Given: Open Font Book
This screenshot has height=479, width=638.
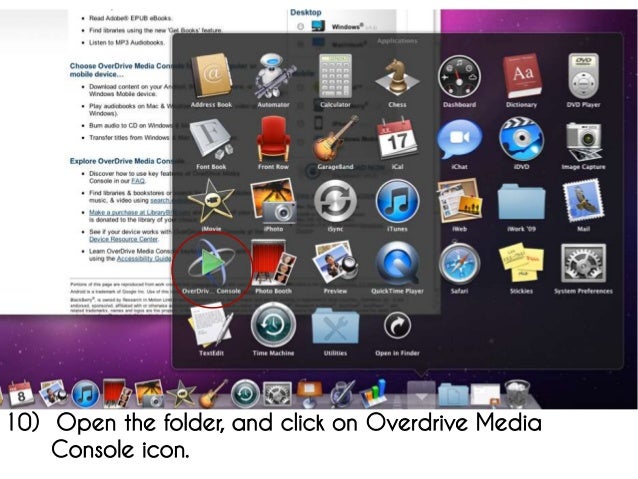Looking at the screenshot, I should 211,139.
